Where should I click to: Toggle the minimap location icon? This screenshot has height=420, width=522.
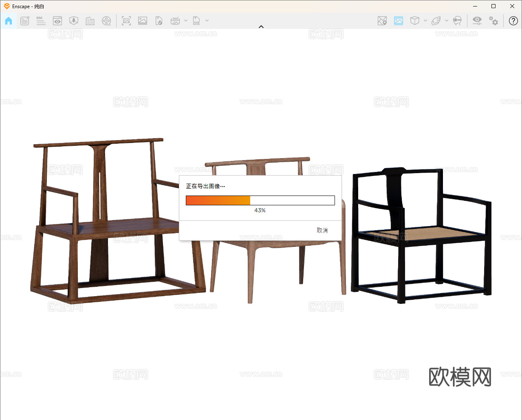[382, 21]
